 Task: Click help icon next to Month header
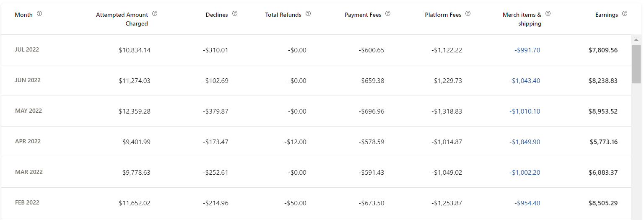point(39,13)
